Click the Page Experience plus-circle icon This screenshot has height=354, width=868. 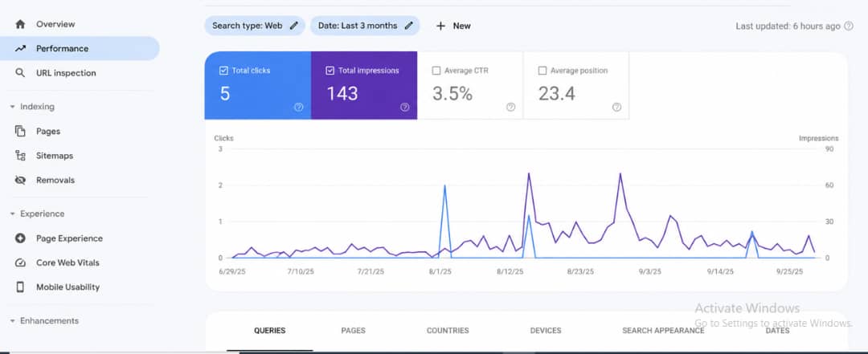point(20,238)
